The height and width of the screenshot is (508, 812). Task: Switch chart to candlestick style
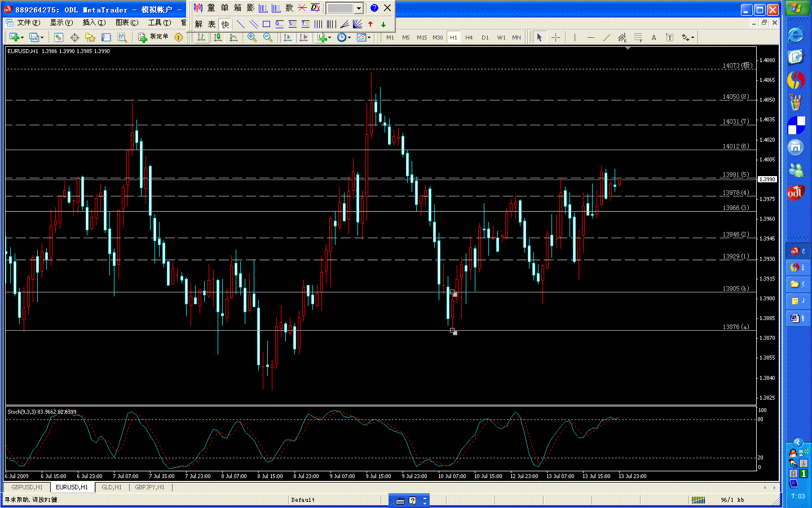(217, 37)
